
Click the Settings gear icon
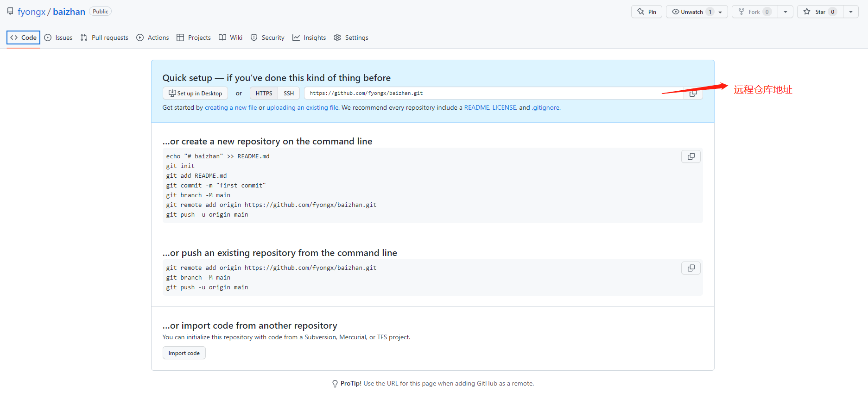(x=337, y=37)
